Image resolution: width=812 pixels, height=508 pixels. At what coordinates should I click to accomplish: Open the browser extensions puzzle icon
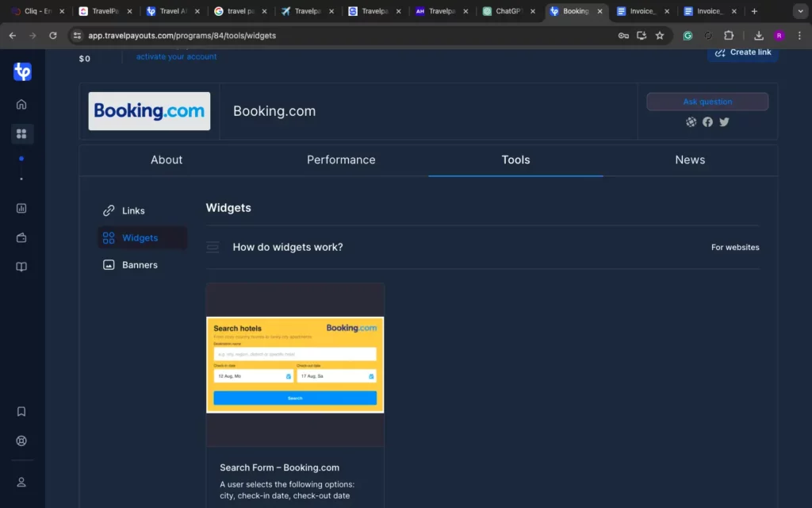point(729,35)
